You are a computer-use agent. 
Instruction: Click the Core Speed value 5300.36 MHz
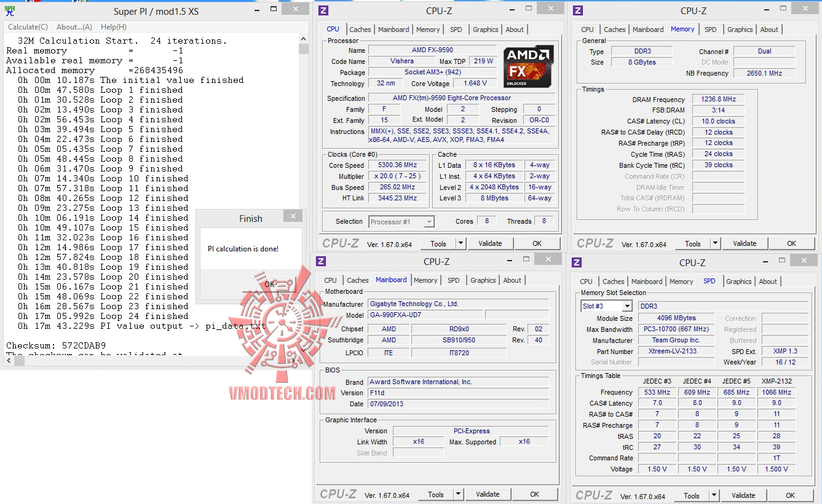coord(398,165)
